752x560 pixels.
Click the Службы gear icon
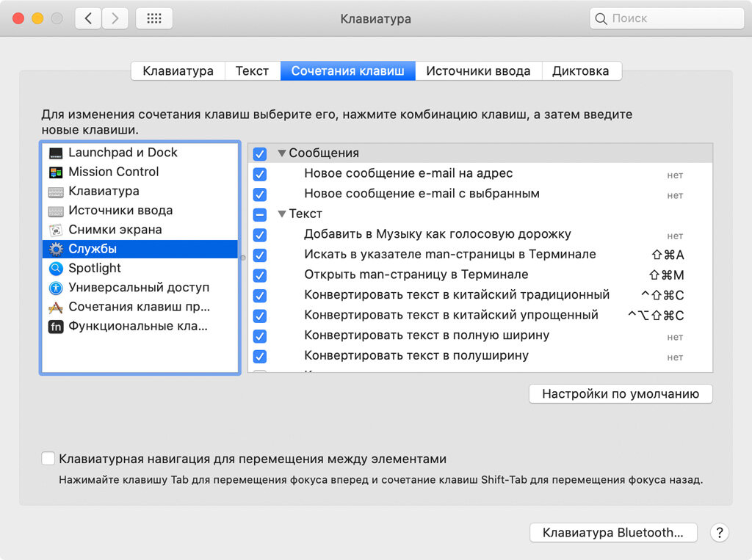click(x=56, y=250)
